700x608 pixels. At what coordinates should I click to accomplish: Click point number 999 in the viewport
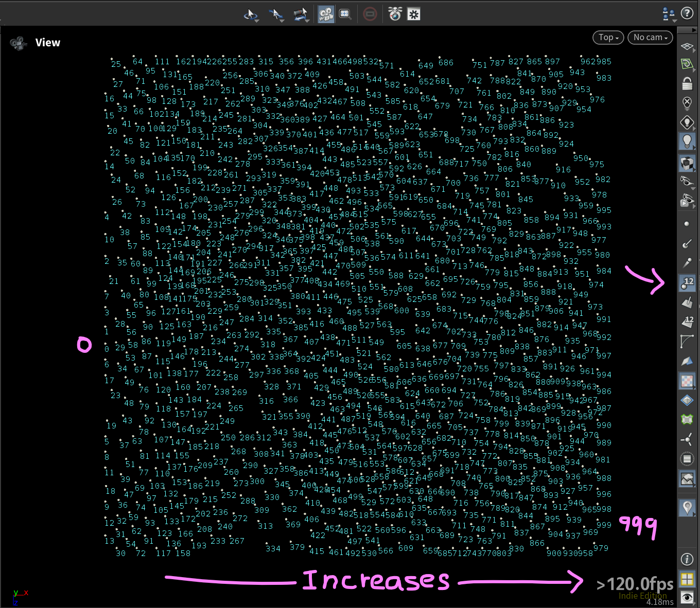point(603,525)
